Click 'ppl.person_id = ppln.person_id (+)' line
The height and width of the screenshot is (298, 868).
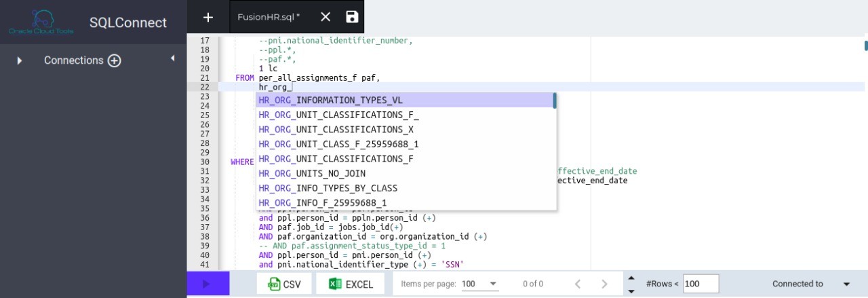pos(347,218)
